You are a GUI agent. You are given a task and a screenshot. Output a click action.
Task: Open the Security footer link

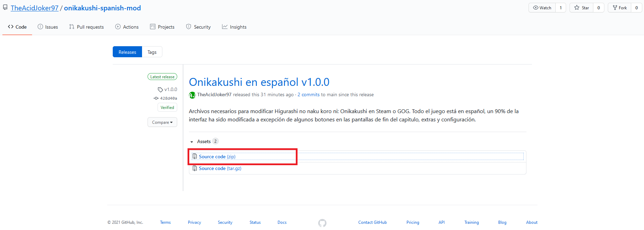point(225,222)
